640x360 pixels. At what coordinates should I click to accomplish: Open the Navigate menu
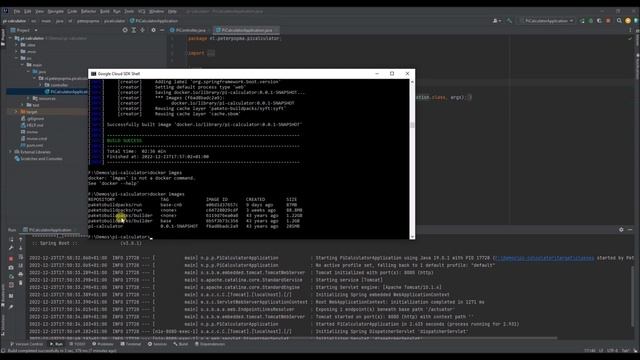[x=56, y=11]
